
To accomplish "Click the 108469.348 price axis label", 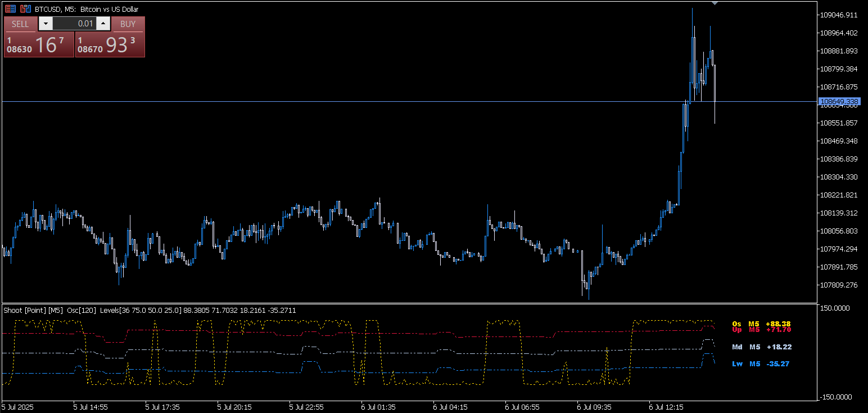I will [x=838, y=141].
